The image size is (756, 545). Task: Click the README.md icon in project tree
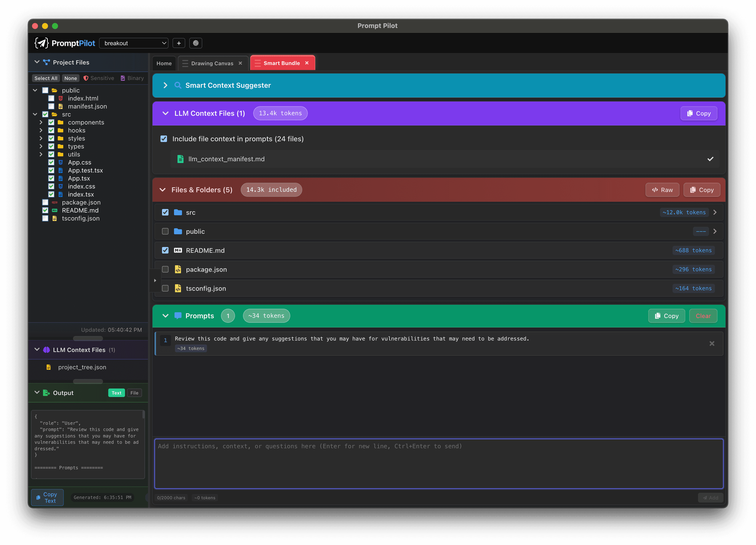pos(55,210)
